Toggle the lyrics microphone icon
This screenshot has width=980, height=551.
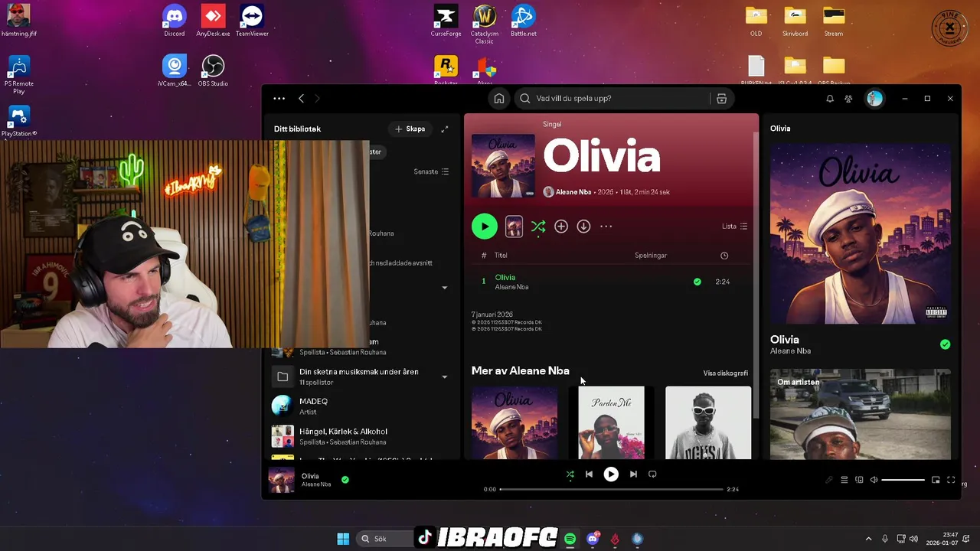point(828,480)
